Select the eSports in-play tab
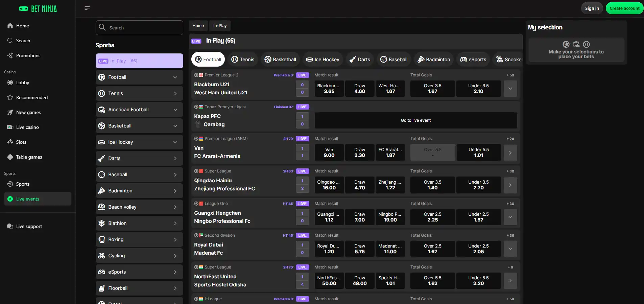This screenshot has width=644, height=304. pos(473,60)
